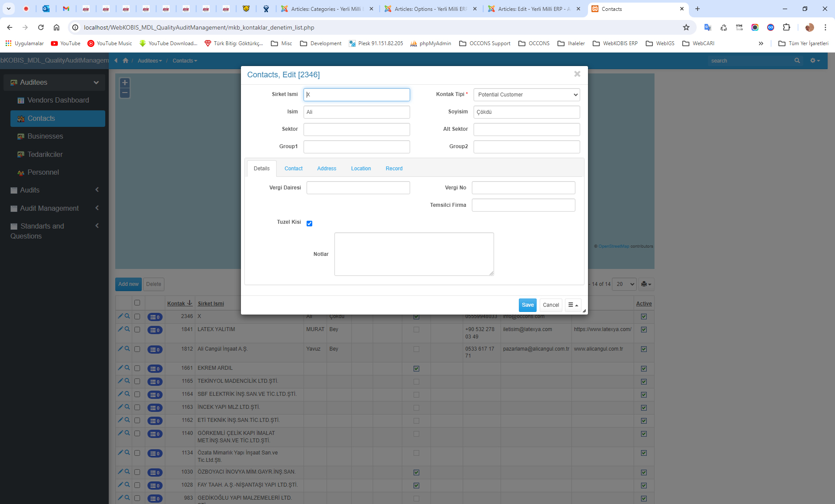The image size is (835, 504).
Task: Show more bookmarks with double chevron
Action: (x=761, y=43)
